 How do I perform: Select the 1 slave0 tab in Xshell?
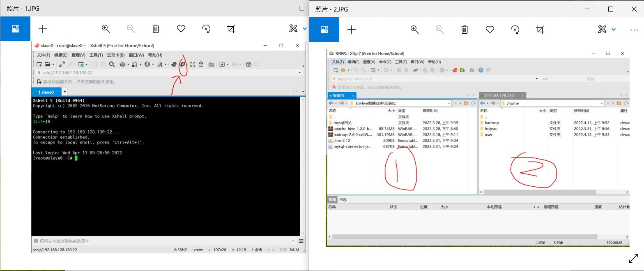46,92
